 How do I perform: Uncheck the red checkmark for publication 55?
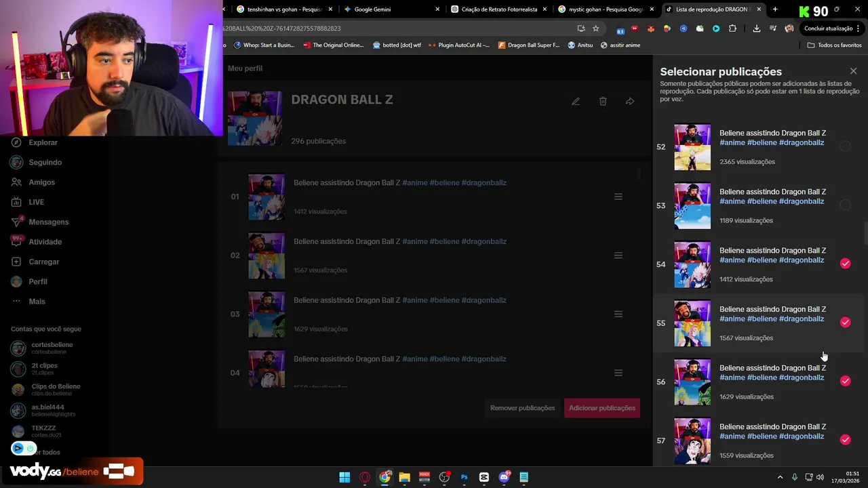tap(845, 322)
